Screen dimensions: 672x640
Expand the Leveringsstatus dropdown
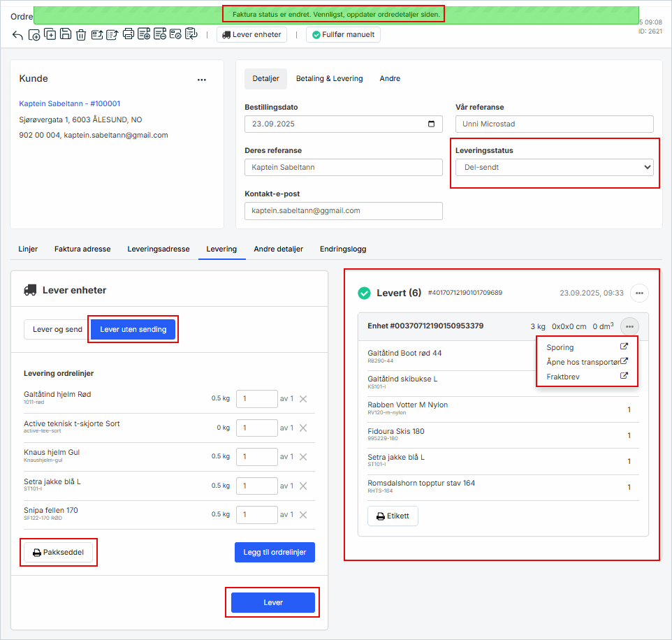[554, 168]
